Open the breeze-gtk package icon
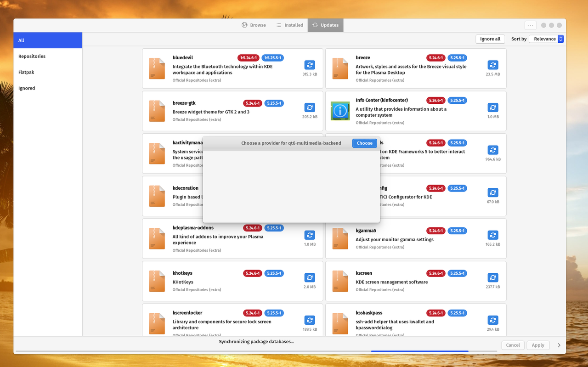The image size is (588, 367). pyautogui.click(x=157, y=111)
